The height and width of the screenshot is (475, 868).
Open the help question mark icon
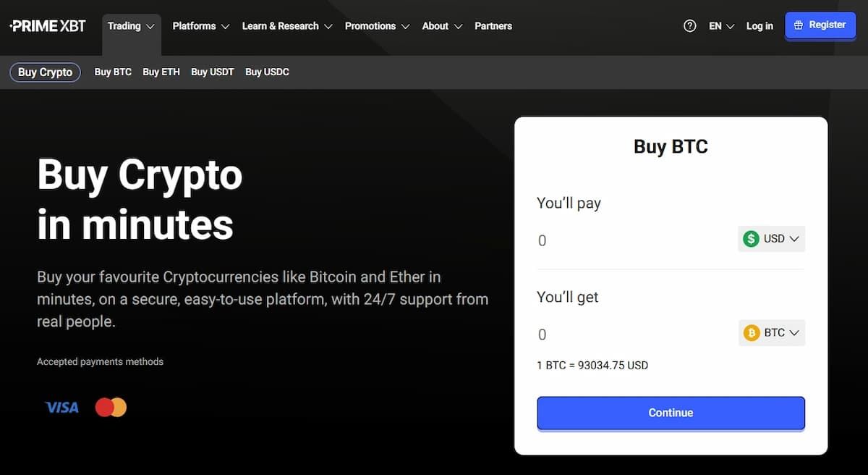tap(689, 26)
